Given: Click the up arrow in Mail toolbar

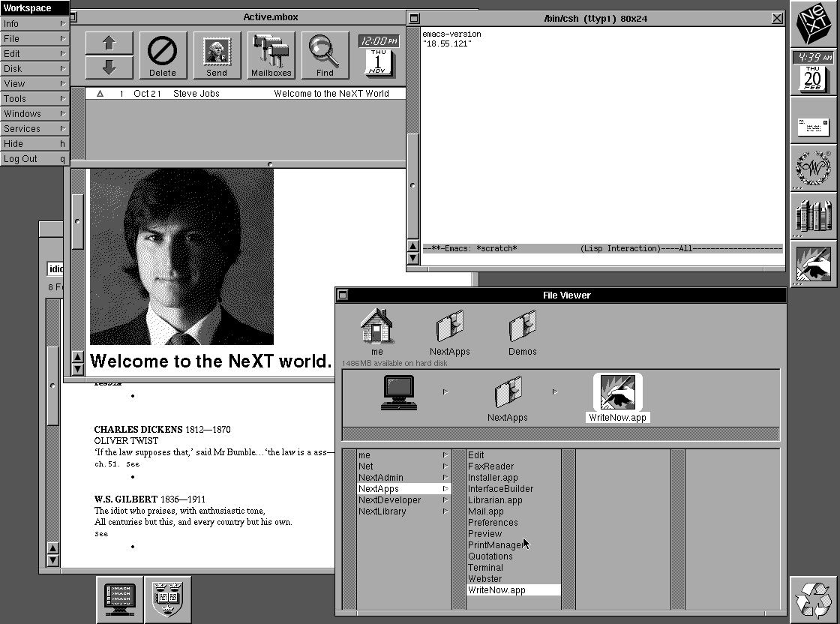Looking at the screenshot, I should tap(109, 43).
